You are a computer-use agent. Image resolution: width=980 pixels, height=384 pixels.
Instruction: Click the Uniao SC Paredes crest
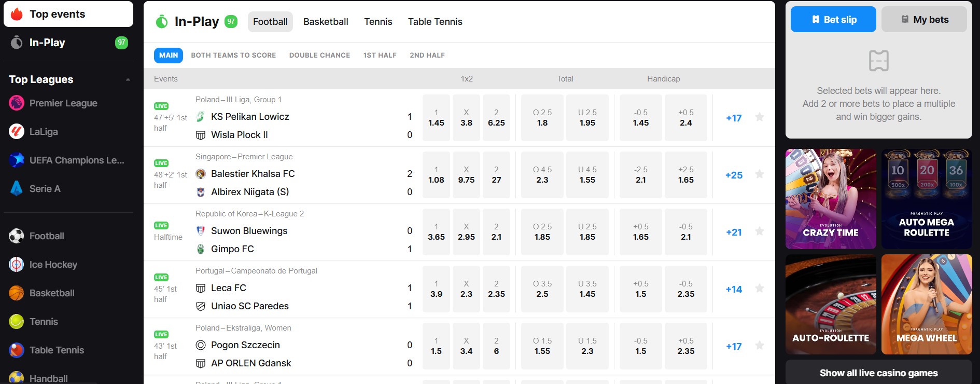[201, 306]
